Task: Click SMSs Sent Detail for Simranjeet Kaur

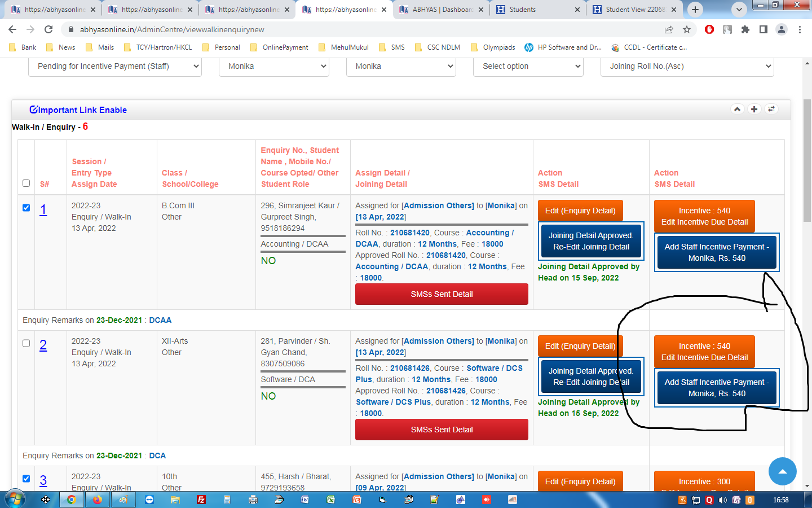Action: [x=442, y=294]
